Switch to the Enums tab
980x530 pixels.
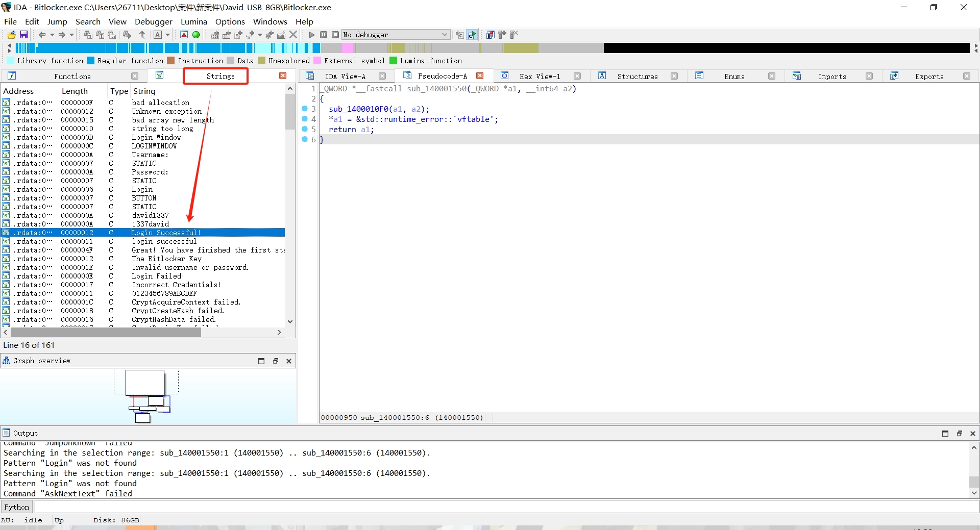click(734, 77)
